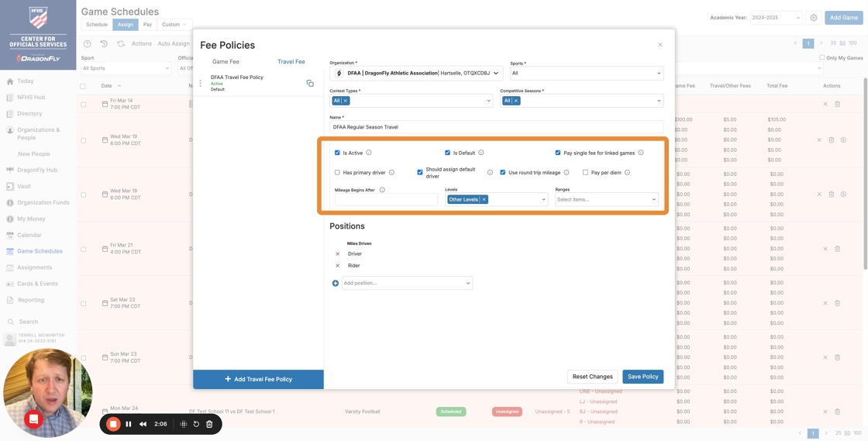Pause the recording
This screenshot has height=441, width=868.
pyautogui.click(x=129, y=424)
